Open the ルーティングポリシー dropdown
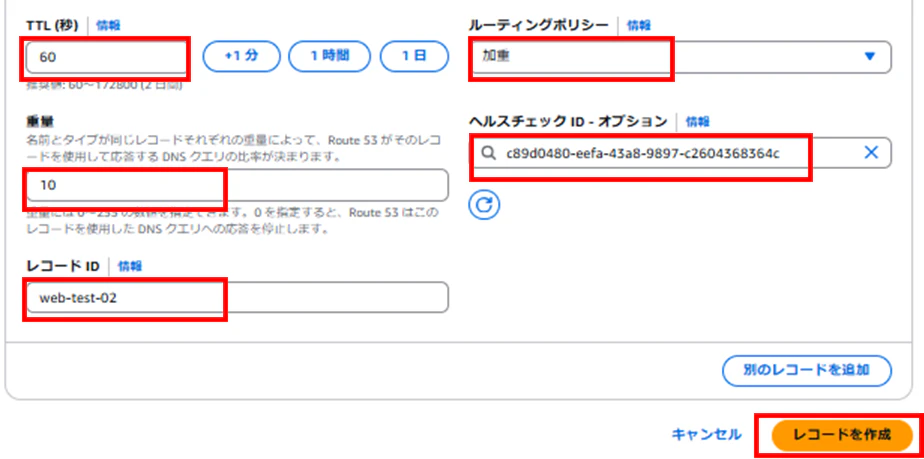The image size is (924, 459). 680,57
